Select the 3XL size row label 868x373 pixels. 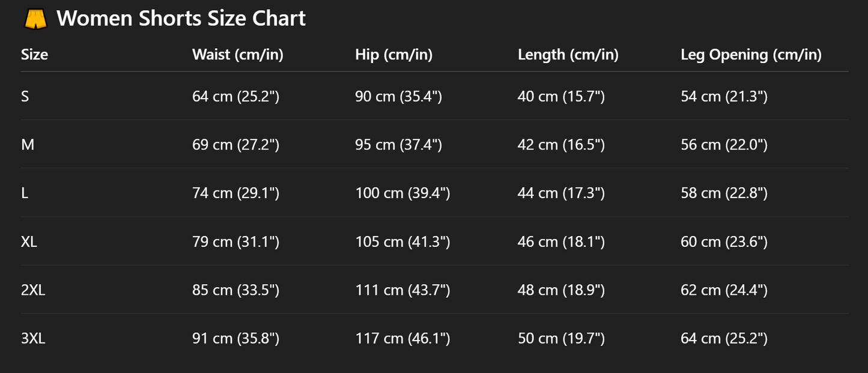pyautogui.click(x=33, y=338)
